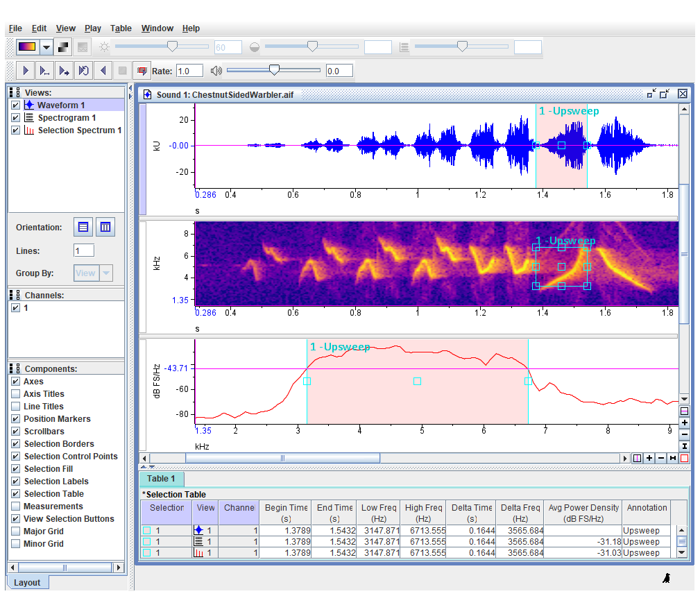
Task: Set horizontal orientation of views
Action: pyautogui.click(x=83, y=227)
